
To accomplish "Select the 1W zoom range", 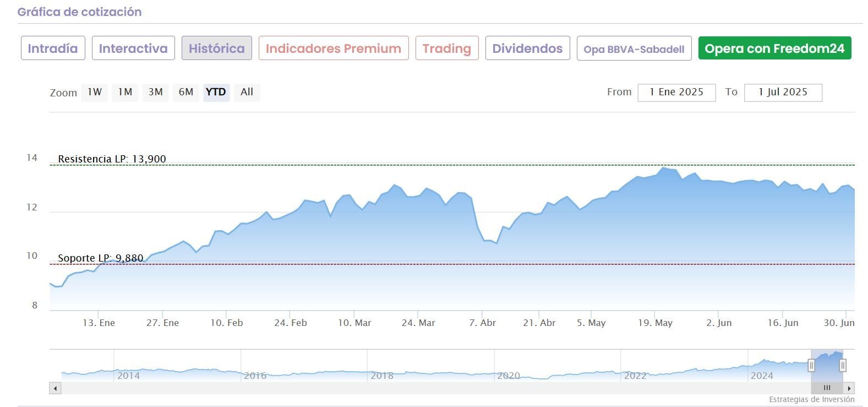I will 95,92.
